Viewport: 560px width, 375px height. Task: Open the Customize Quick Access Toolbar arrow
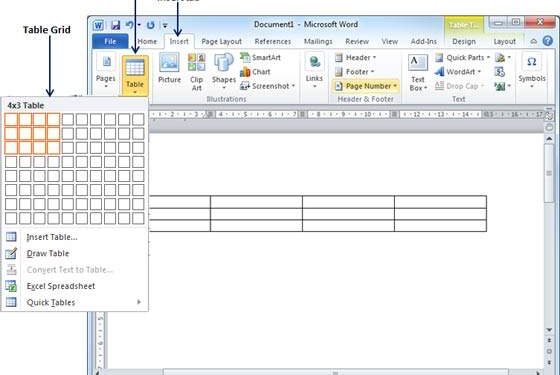pyautogui.click(x=165, y=25)
